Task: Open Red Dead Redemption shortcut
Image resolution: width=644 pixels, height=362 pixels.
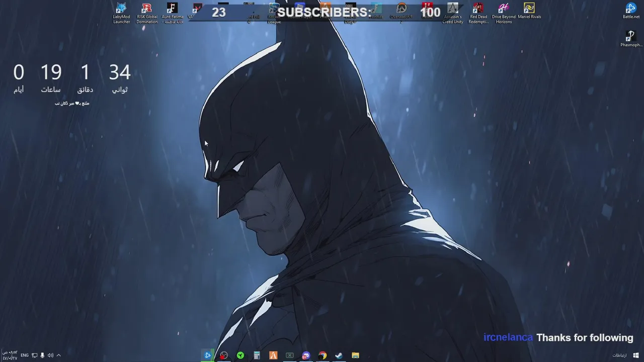Action: pos(478,13)
